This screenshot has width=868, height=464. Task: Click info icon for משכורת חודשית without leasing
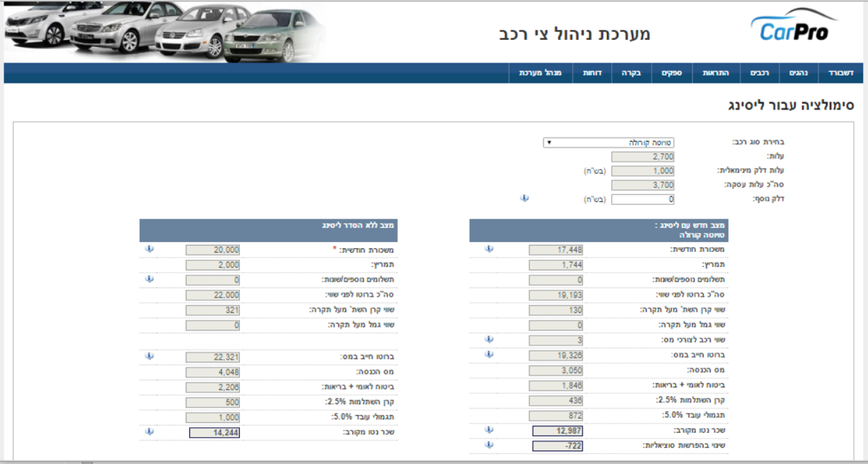pos(149,249)
